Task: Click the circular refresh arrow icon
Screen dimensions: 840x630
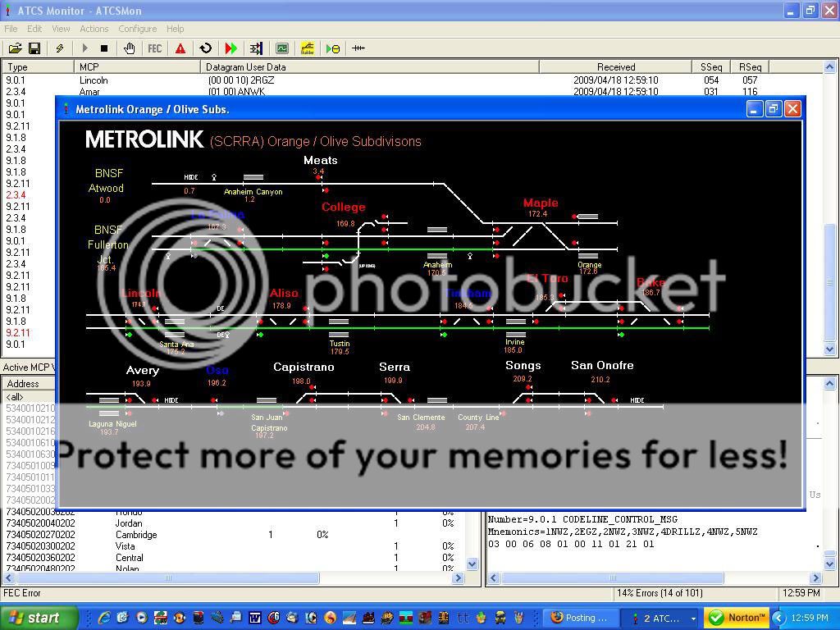Action: [206, 48]
